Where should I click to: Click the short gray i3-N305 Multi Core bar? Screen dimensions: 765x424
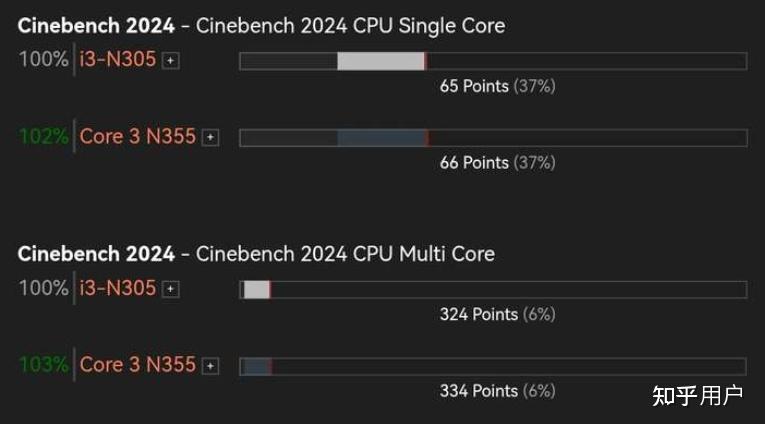click(x=256, y=290)
